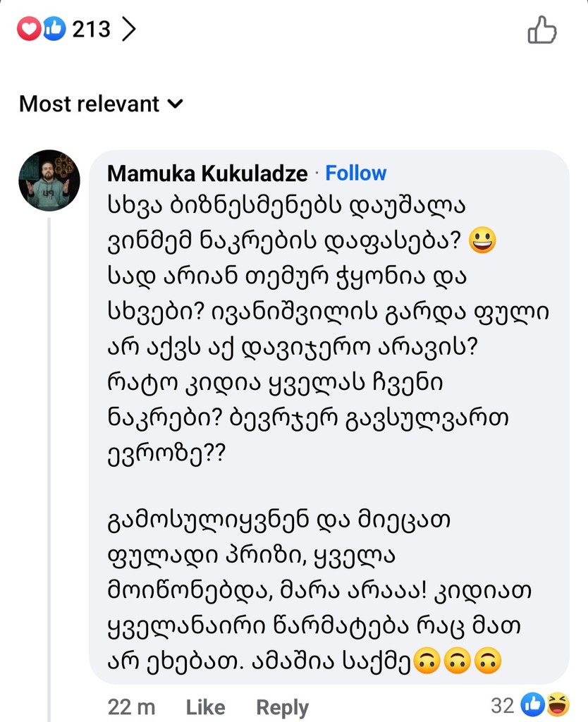
Task: Click the blue like icon under the comment
Action: 532,704
